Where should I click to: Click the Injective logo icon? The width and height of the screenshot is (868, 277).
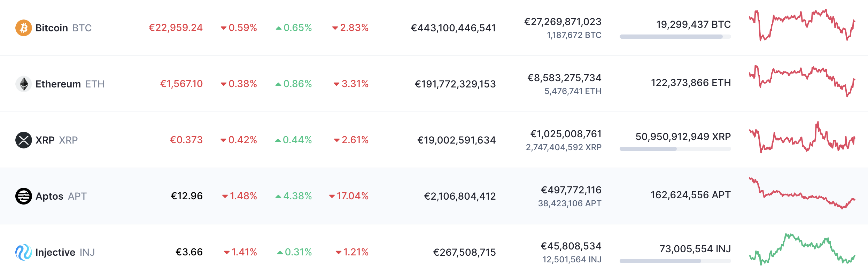[23, 252]
